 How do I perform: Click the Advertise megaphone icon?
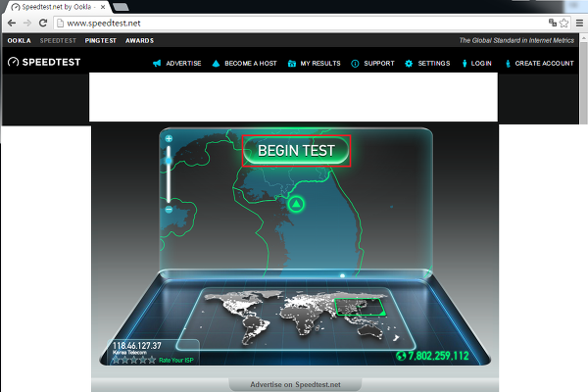(157, 64)
